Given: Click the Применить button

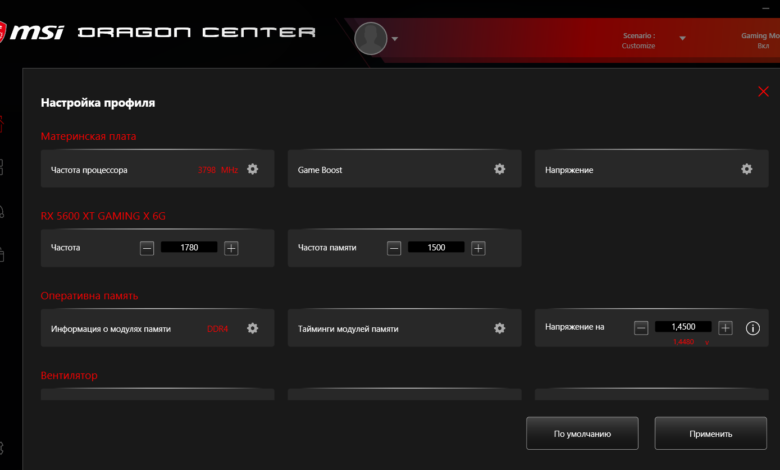Looking at the screenshot, I should [x=710, y=433].
